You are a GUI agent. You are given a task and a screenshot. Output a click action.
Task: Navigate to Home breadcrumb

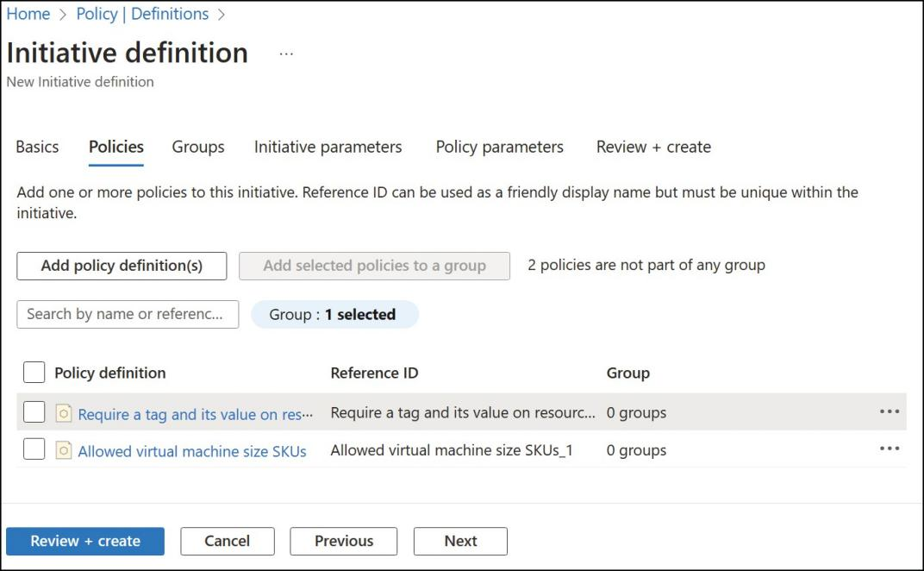[x=28, y=14]
